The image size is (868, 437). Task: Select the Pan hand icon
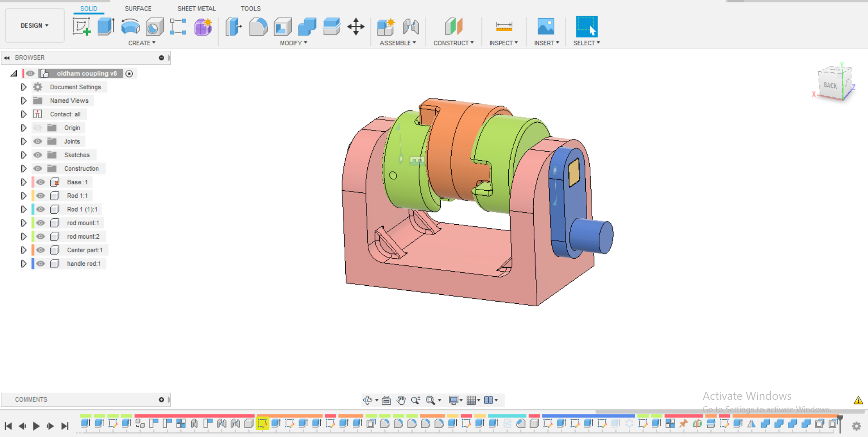pyautogui.click(x=401, y=400)
